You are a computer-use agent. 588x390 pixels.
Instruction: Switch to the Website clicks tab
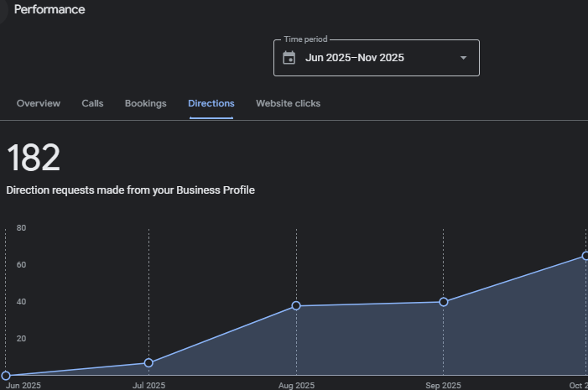tap(288, 103)
